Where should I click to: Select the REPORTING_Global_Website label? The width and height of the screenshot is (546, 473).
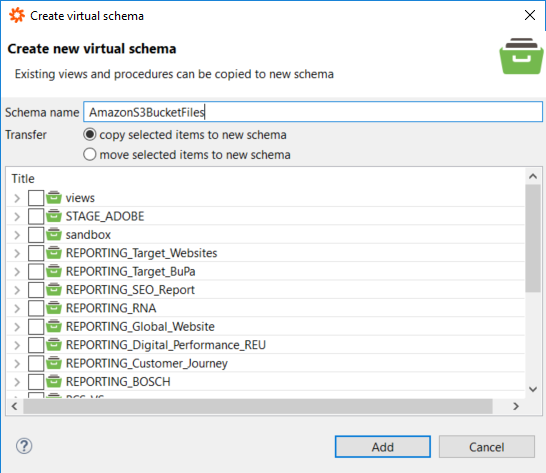click(x=140, y=327)
